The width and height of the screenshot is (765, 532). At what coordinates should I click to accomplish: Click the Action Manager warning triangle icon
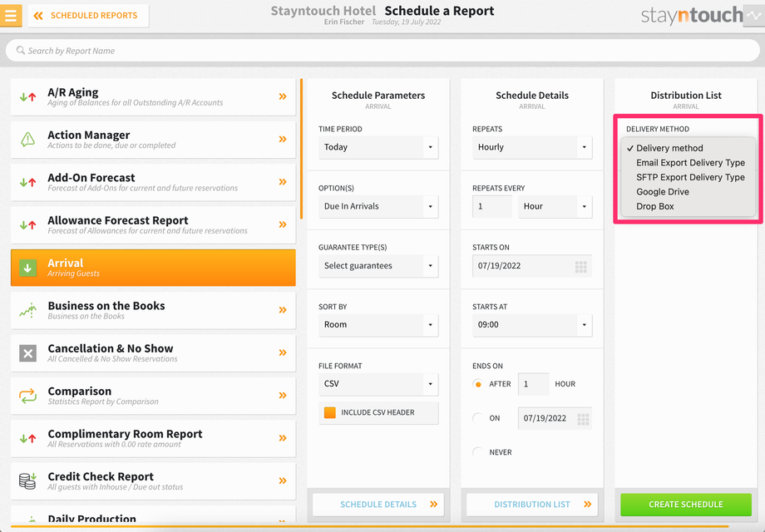pyautogui.click(x=27, y=140)
